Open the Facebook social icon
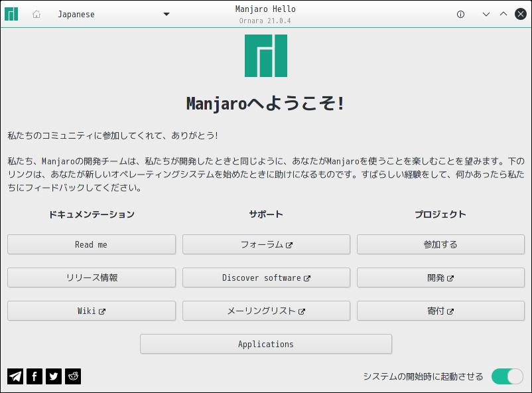Viewport: 532px width, 393px height. tap(34, 376)
